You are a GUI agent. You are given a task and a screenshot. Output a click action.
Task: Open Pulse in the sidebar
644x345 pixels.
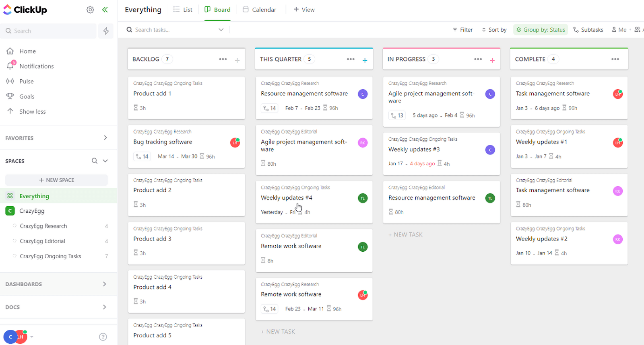point(20,81)
